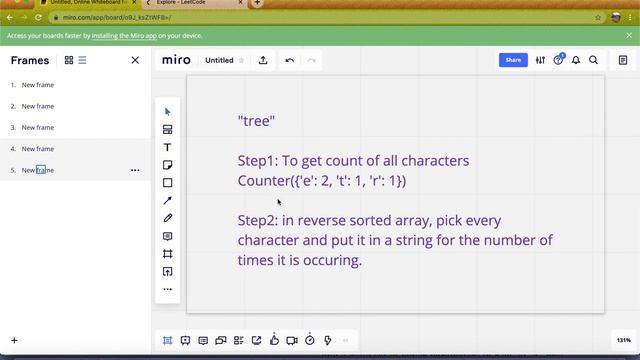Select frame 2 New frame
Image resolution: width=640 pixels, height=360 pixels.
pyautogui.click(x=76, y=106)
